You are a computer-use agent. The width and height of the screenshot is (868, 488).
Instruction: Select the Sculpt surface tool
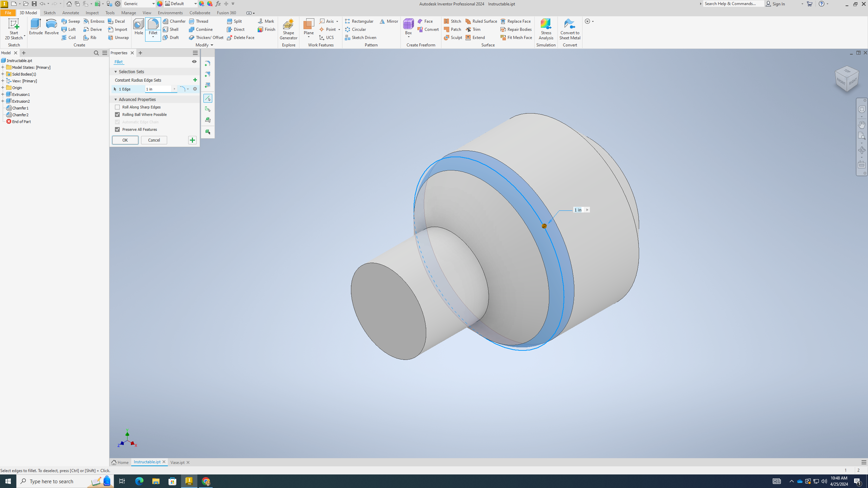coord(453,37)
